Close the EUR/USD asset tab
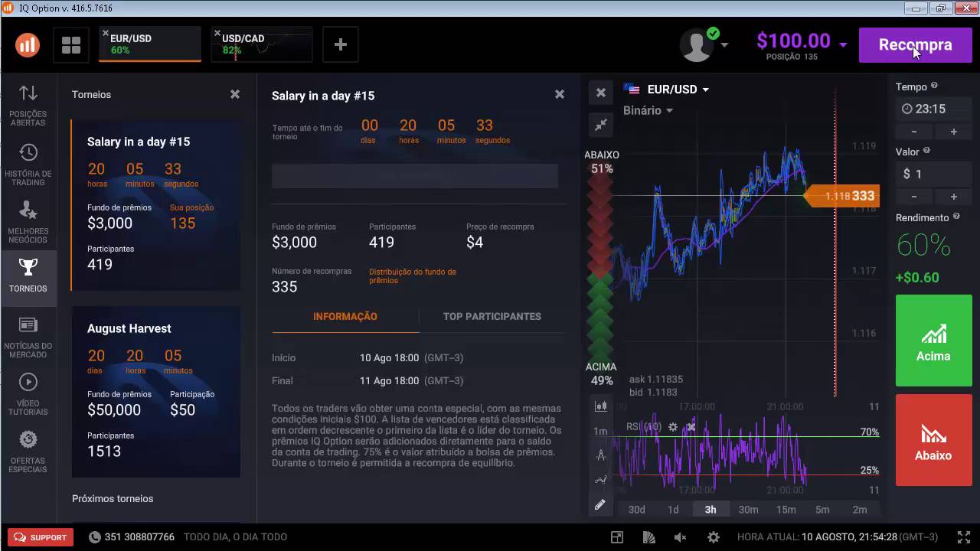 [106, 34]
